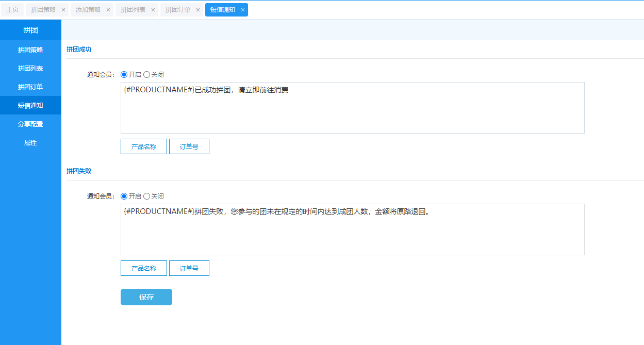The height and width of the screenshot is (345, 644).
Task: Select 关闭 radio under 拼团成功
Action: [x=146, y=75]
